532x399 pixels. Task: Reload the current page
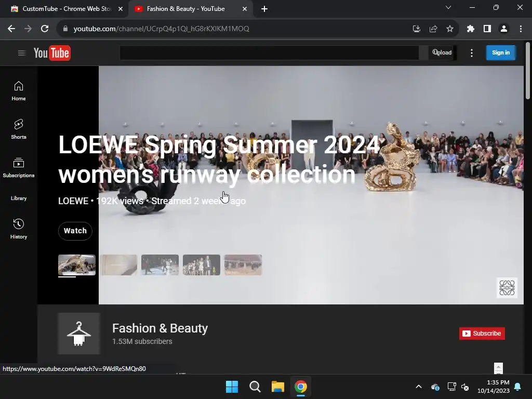pos(45,29)
